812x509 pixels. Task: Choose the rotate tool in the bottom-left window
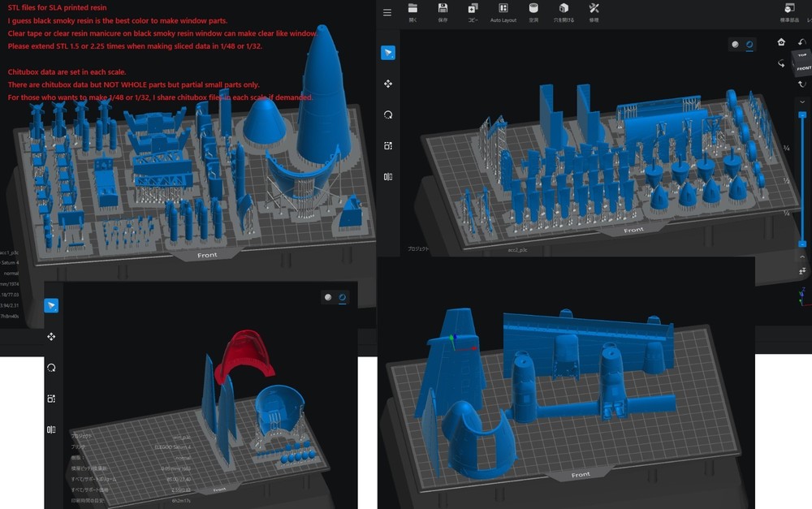pyautogui.click(x=51, y=368)
